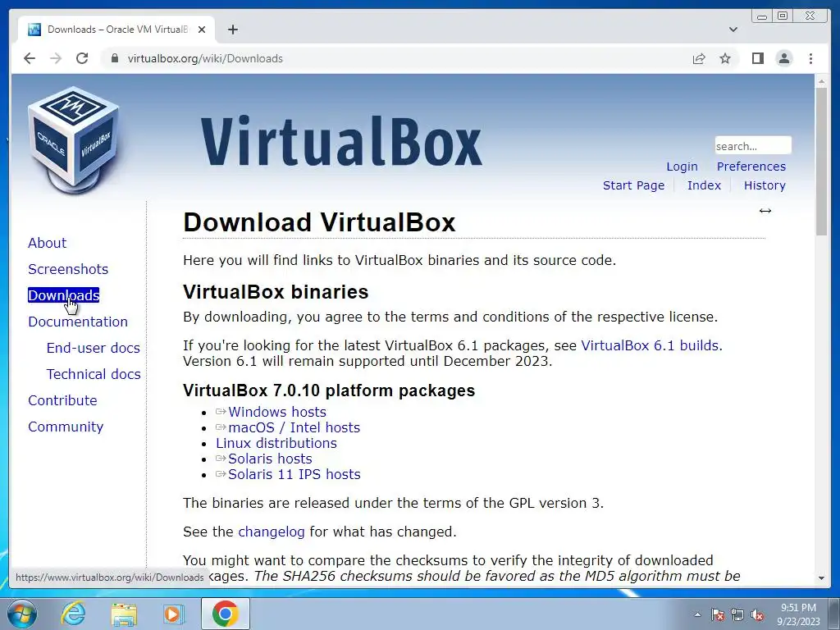The image size is (840, 630).
Task: Open the Windows Start orb
Action: (x=22, y=614)
